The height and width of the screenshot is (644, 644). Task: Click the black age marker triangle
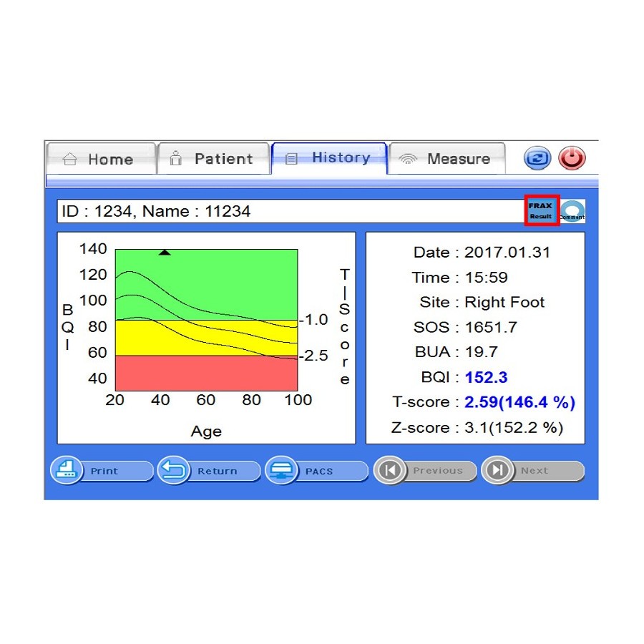coord(165,253)
